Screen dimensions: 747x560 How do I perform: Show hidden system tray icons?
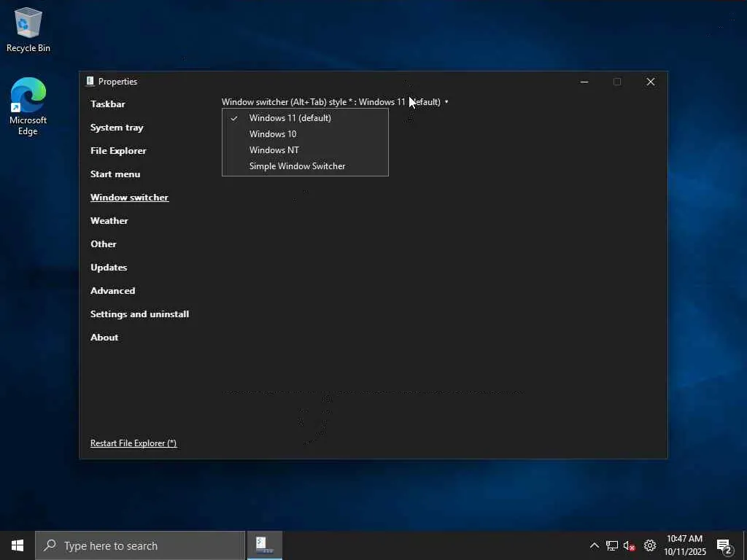(x=594, y=545)
